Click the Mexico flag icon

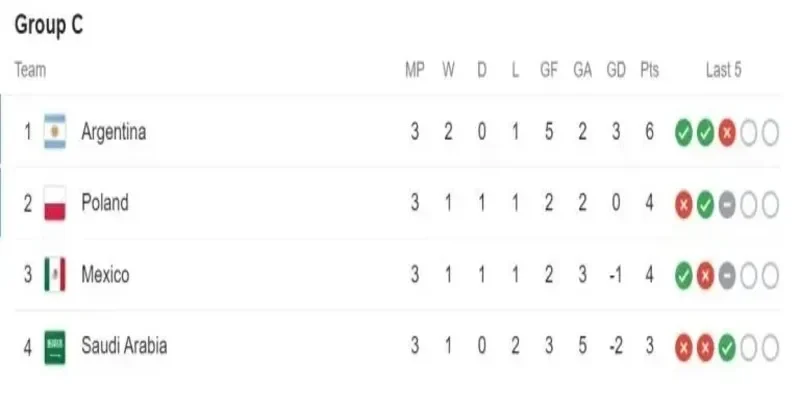(55, 275)
